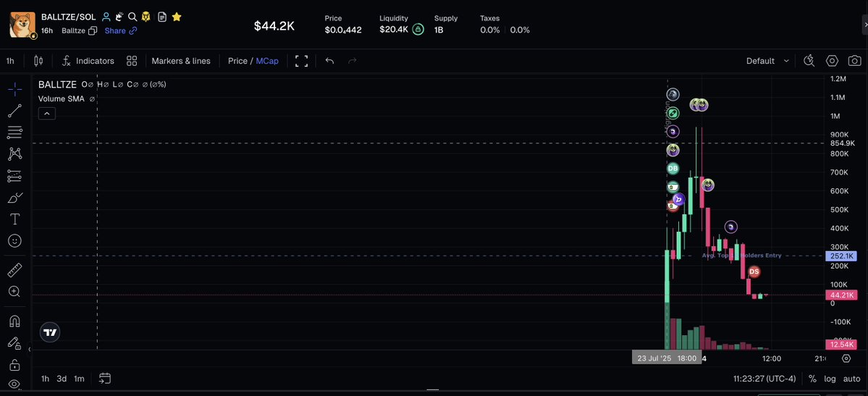Undo the last chart action
The height and width of the screenshot is (396, 868).
pyautogui.click(x=330, y=61)
